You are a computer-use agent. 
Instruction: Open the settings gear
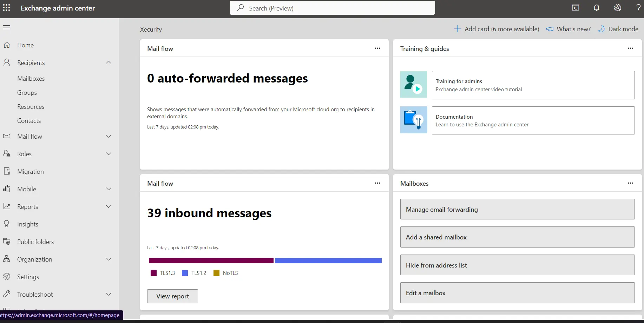tap(618, 7)
